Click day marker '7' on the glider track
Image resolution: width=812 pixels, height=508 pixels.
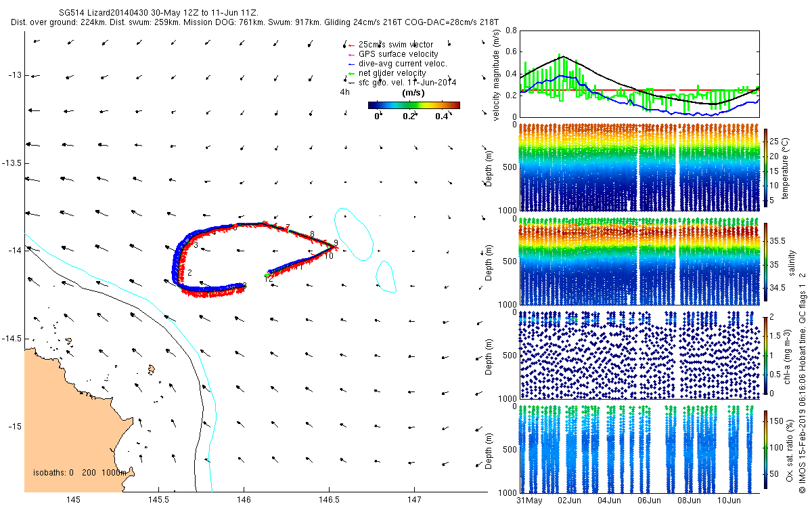click(288, 227)
